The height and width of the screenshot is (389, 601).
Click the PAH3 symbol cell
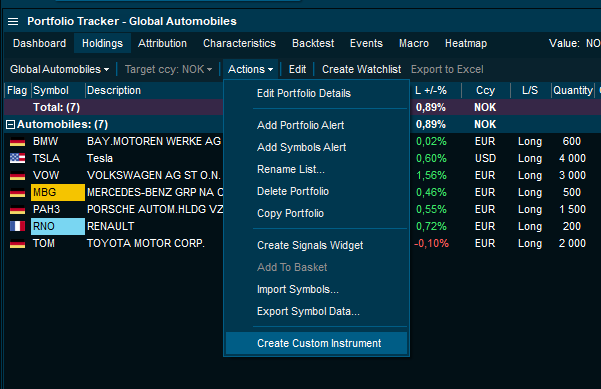58,209
